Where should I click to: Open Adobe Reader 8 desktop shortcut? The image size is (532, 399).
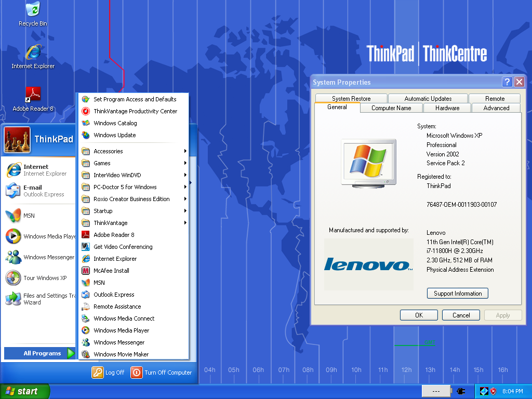[33, 95]
